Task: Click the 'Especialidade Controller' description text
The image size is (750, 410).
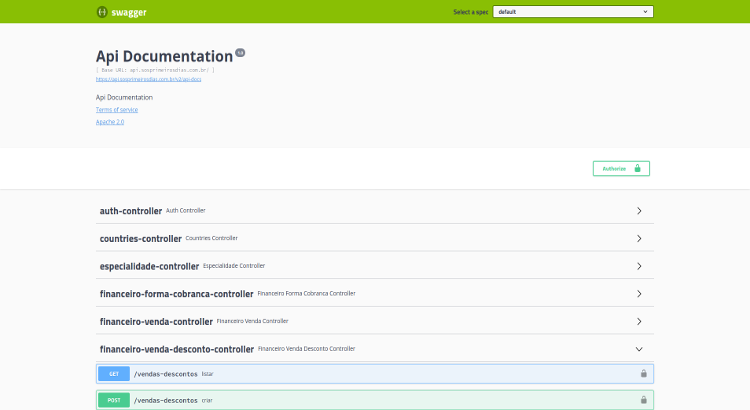Action: [234, 266]
